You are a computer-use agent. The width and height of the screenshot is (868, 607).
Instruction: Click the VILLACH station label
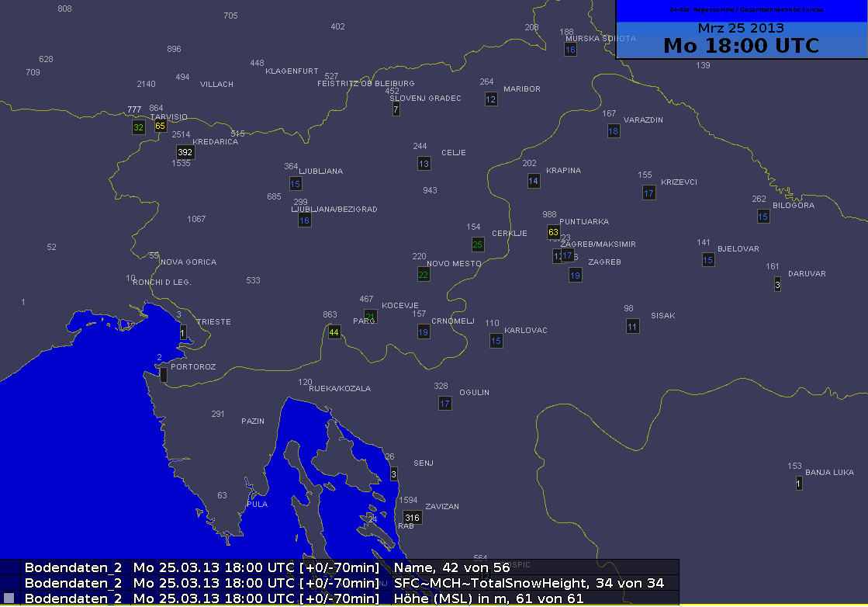click(x=216, y=84)
